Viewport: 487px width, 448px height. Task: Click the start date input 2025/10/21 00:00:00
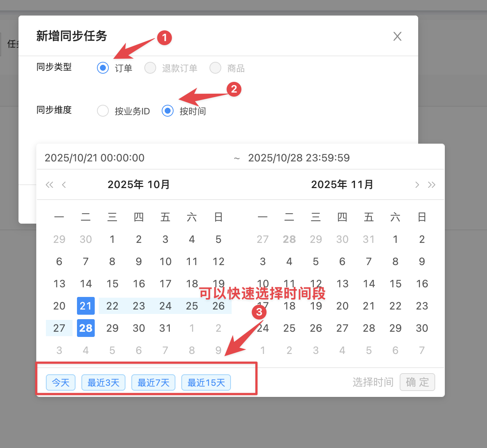click(95, 158)
